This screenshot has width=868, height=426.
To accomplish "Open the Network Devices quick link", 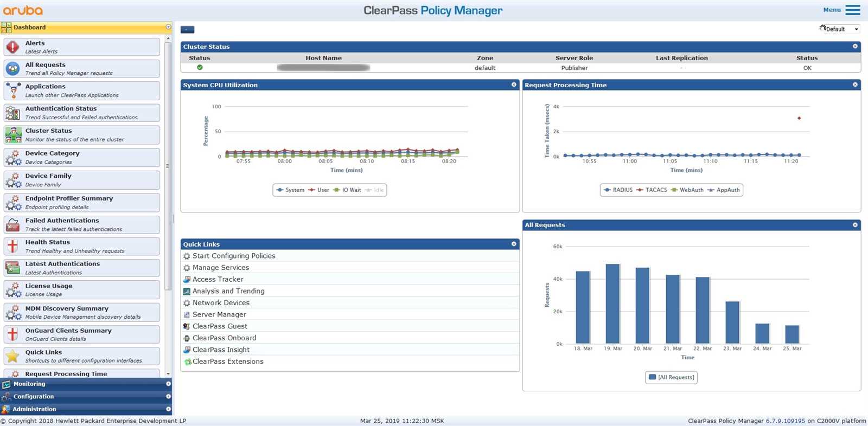I will coord(221,303).
